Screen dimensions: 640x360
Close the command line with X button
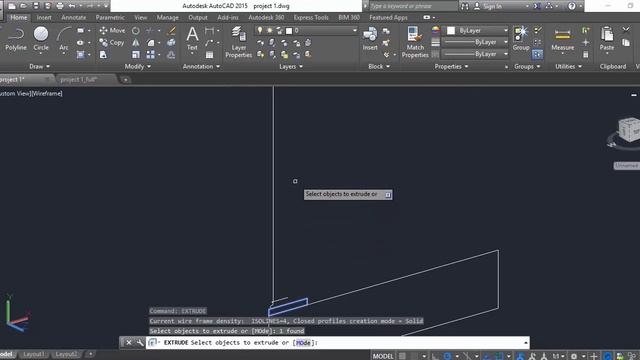click(x=128, y=342)
